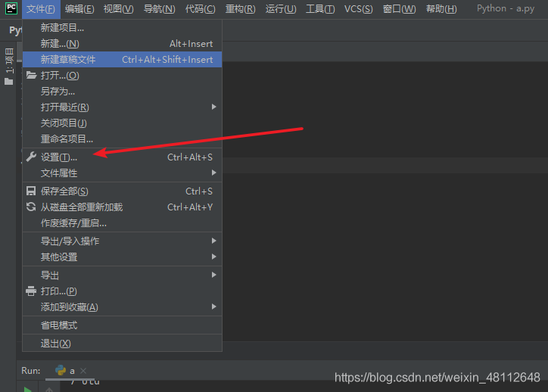Click the Python icon on the Run tab

(x=61, y=370)
